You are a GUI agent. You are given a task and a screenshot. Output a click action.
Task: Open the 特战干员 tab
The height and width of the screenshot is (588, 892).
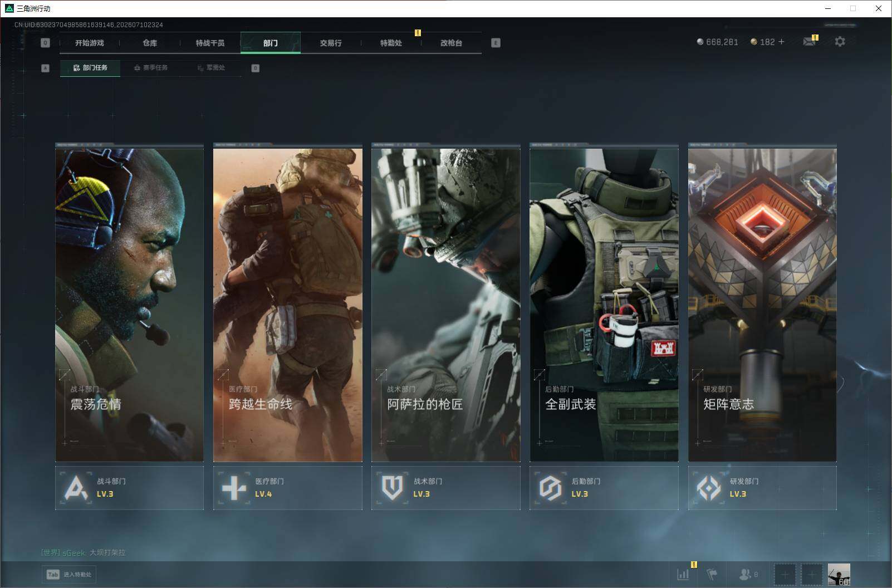[x=210, y=43]
